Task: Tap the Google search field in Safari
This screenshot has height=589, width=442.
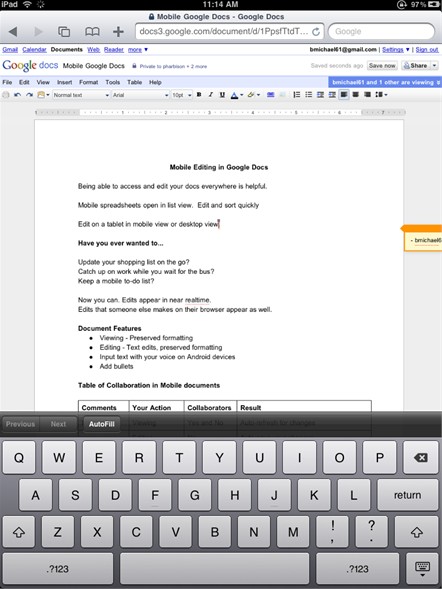Action: click(382, 32)
